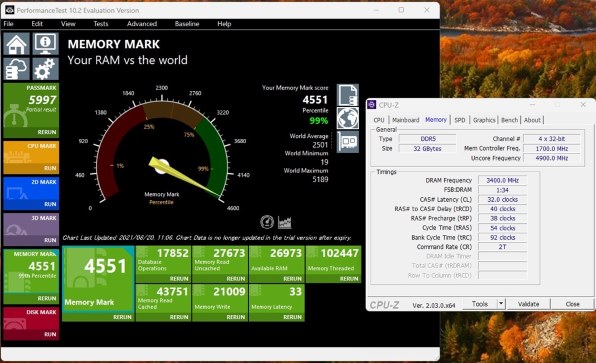Switch to the Graphics tab in CPU-Z
This screenshot has height=363, width=596.
[484, 120]
